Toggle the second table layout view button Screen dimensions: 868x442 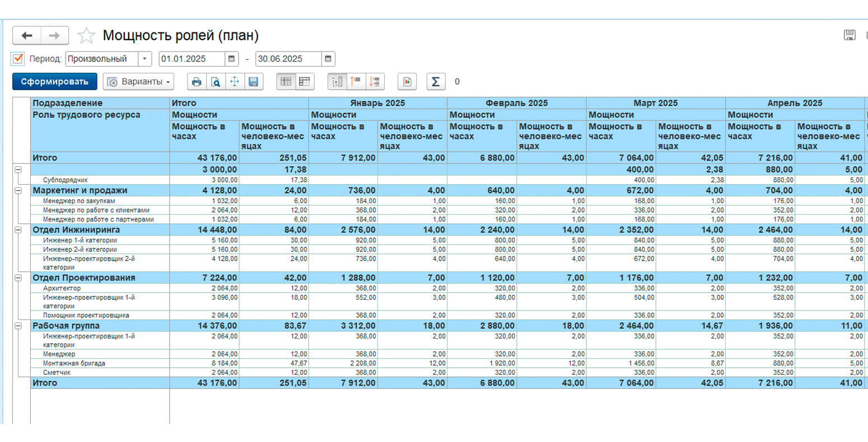tap(305, 82)
